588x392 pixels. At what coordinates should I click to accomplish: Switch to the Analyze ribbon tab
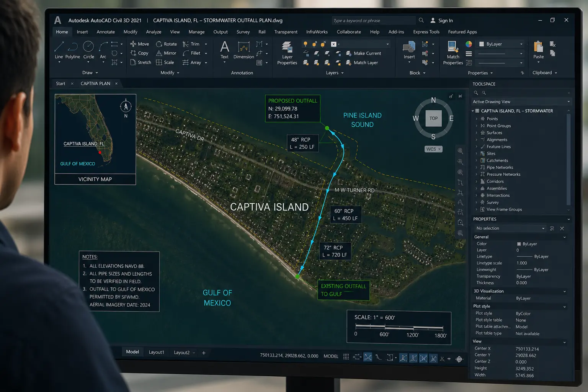point(154,32)
